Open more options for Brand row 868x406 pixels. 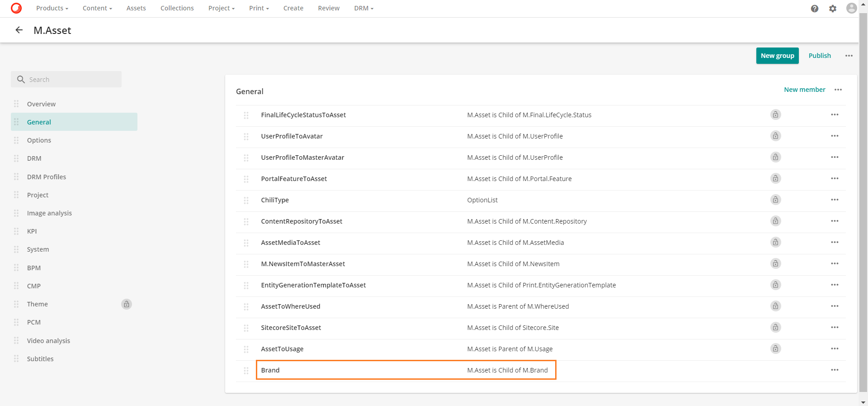(x=835, y=370)
